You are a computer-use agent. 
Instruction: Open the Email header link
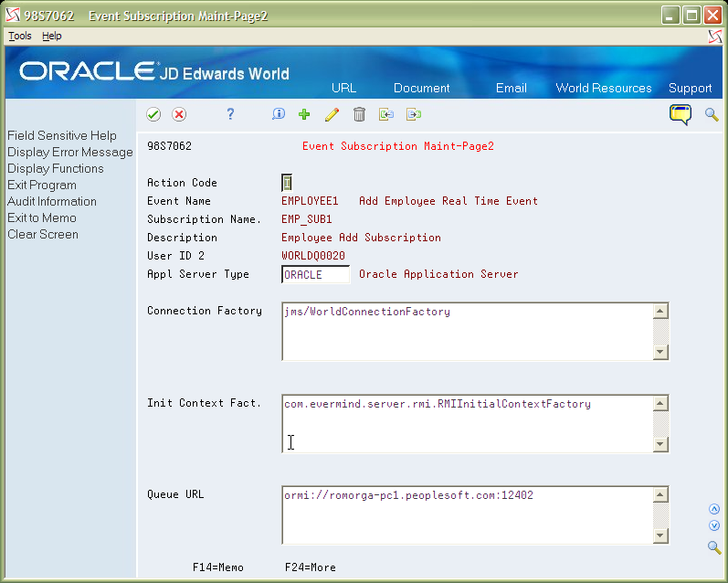click(x=512, y=88)
